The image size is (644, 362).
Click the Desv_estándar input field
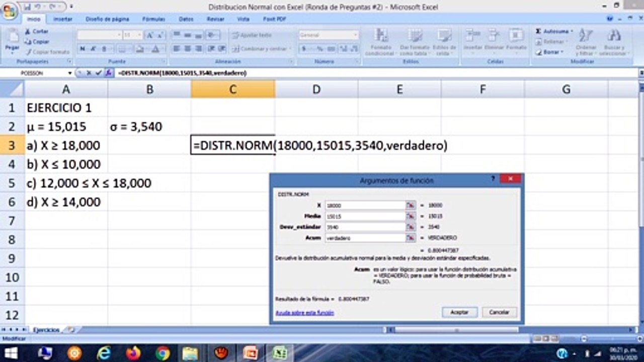(x=365, y=227)
